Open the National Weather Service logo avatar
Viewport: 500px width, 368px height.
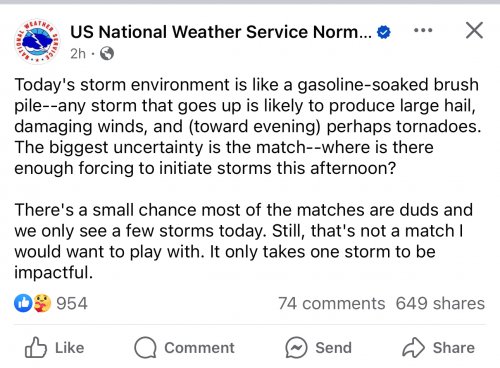37,42
